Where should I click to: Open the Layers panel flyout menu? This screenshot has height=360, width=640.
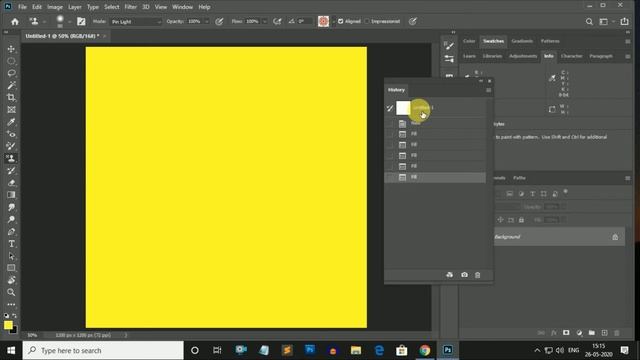[x=628, y=178]
